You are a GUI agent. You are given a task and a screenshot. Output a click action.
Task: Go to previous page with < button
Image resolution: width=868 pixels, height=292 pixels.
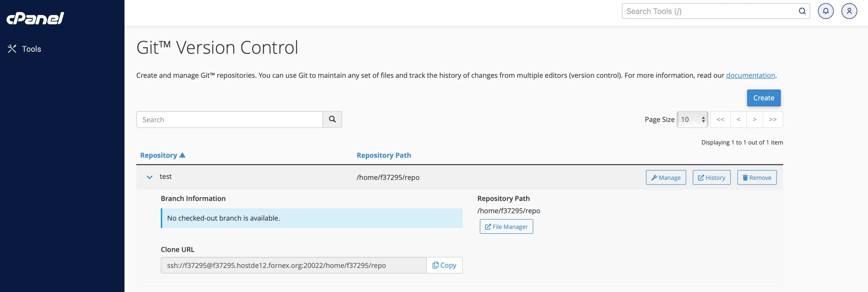click(x=739, y=119)
